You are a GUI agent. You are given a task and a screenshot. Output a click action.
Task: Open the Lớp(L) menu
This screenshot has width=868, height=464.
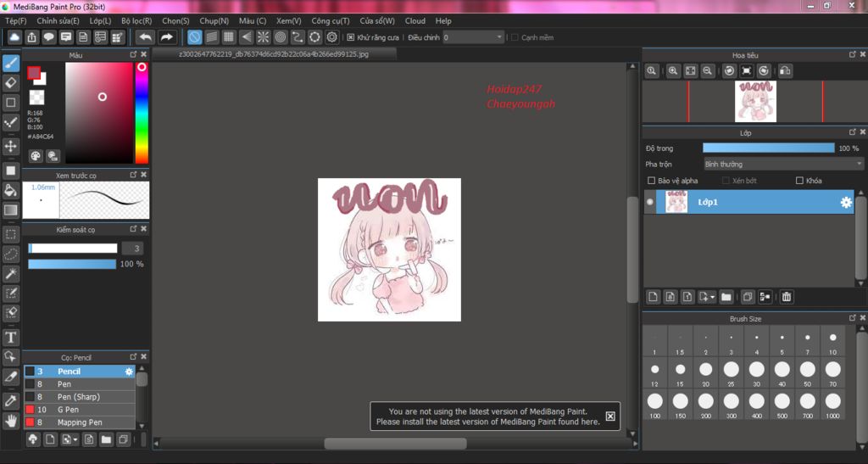click(x=100, y=20)
